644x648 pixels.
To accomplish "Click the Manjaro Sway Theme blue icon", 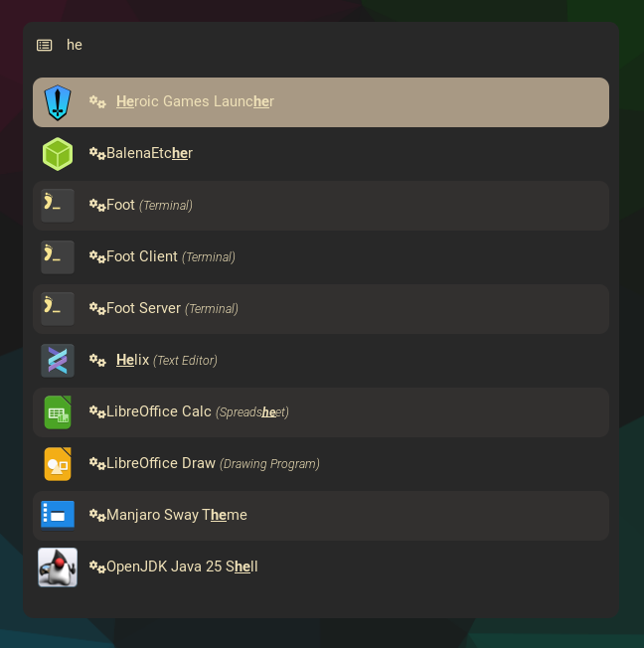I will click(58, 516).
